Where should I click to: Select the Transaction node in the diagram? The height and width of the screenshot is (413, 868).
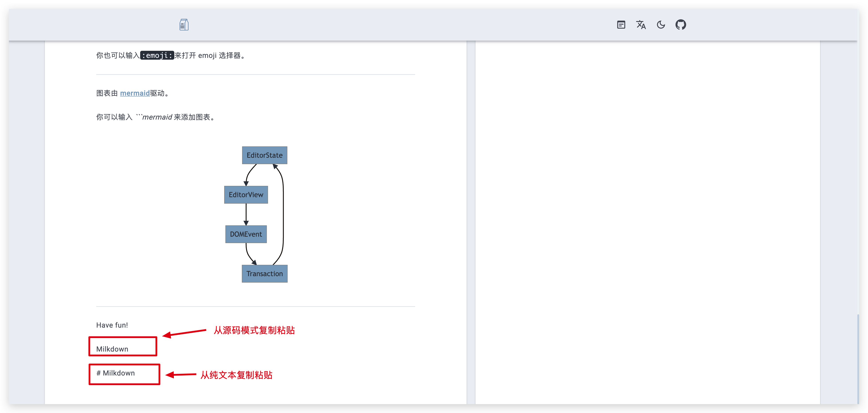[265, 274]
